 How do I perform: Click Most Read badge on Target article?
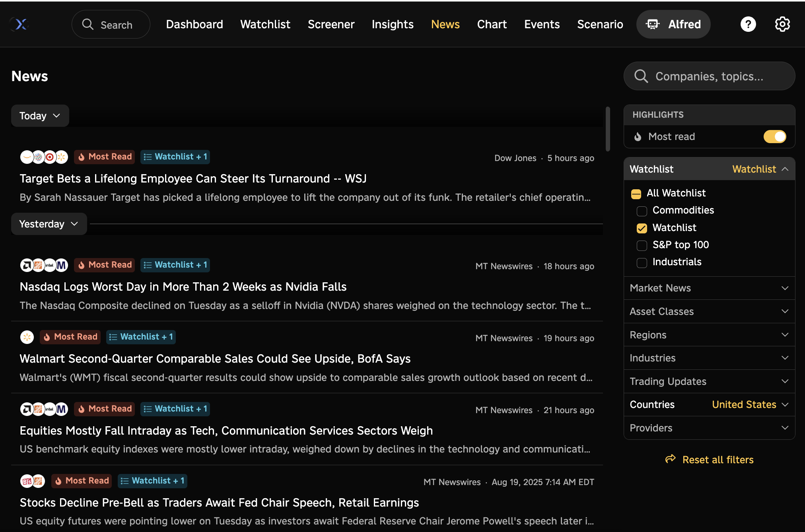[x=105, y=157]
